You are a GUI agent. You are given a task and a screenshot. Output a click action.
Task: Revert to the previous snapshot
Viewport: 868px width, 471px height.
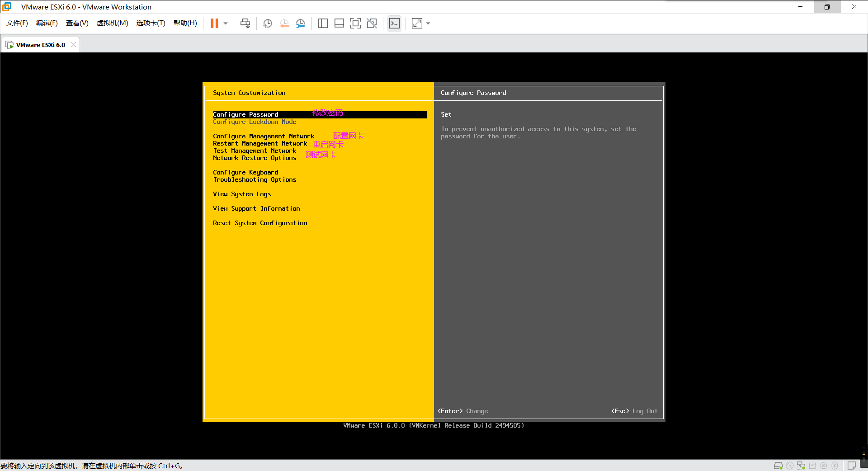[x=284, y=23]
